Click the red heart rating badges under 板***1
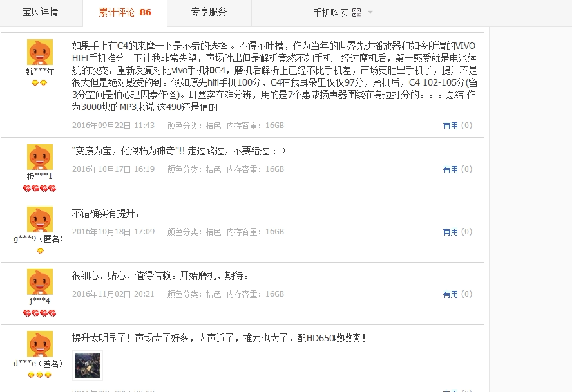572x392 pixels. [39, 189]
